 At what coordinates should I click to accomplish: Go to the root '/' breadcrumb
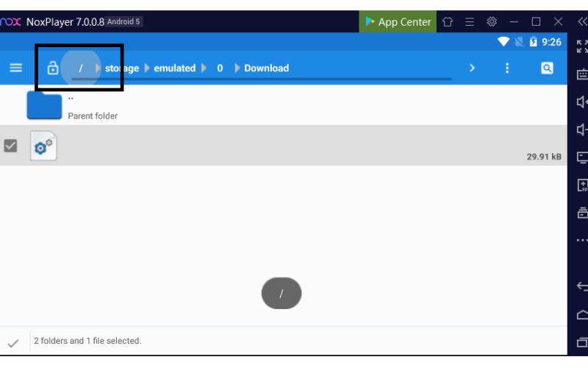tap(81, 68)
